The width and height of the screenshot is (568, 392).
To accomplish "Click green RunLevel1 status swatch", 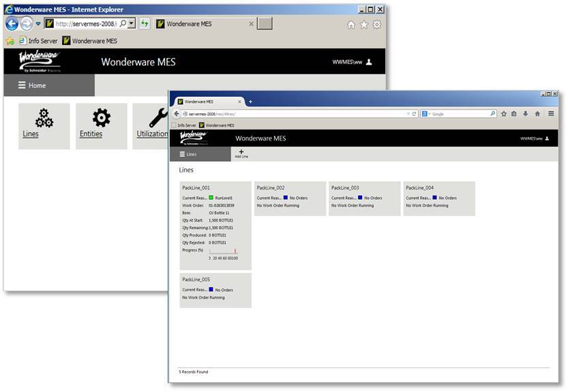I will [211, 198].
